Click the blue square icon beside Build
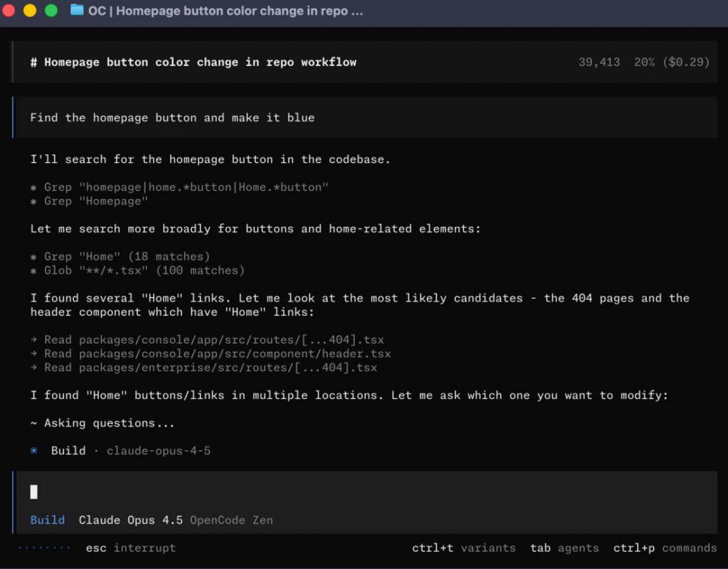728x569 pixels. [34, 450]
